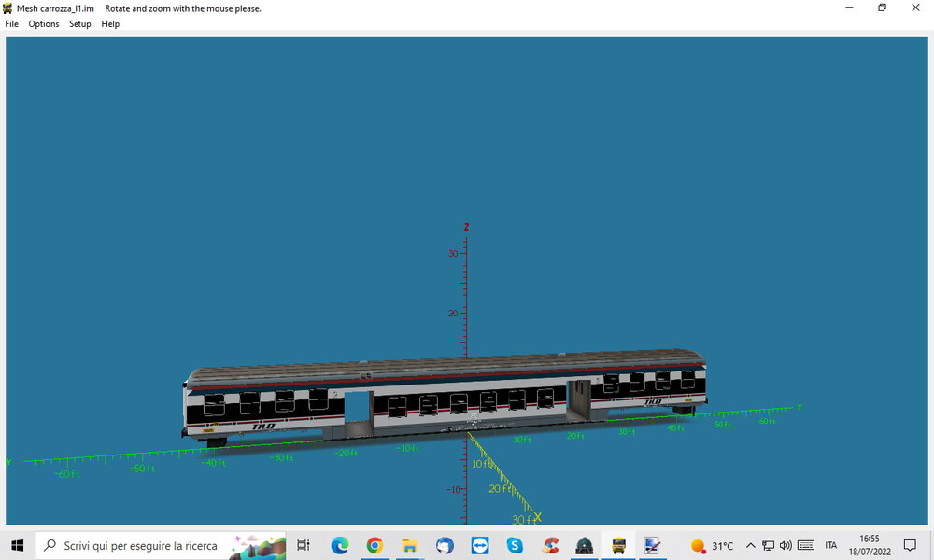Viewport: 934px width, 560px height.
Task: Open the Setup menu
Action: [x=79, y=24]
